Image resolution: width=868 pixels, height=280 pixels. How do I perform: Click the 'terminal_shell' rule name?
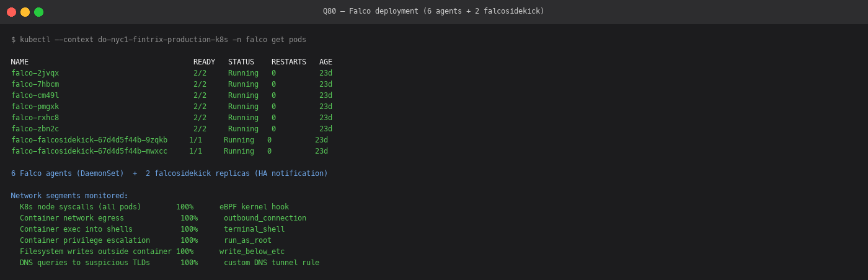point(254,229)
